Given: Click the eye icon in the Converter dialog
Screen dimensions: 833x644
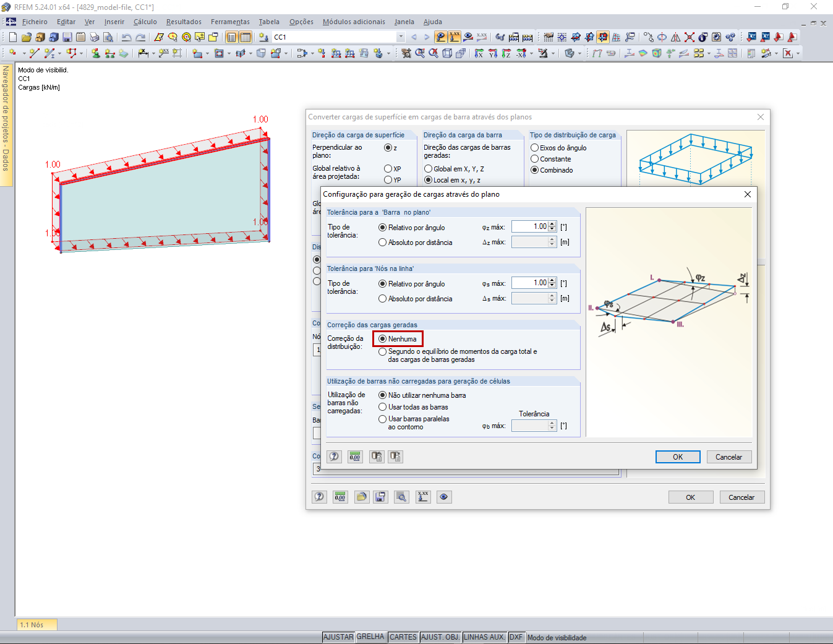Looking at the screenshot, I should coord(444,497).
